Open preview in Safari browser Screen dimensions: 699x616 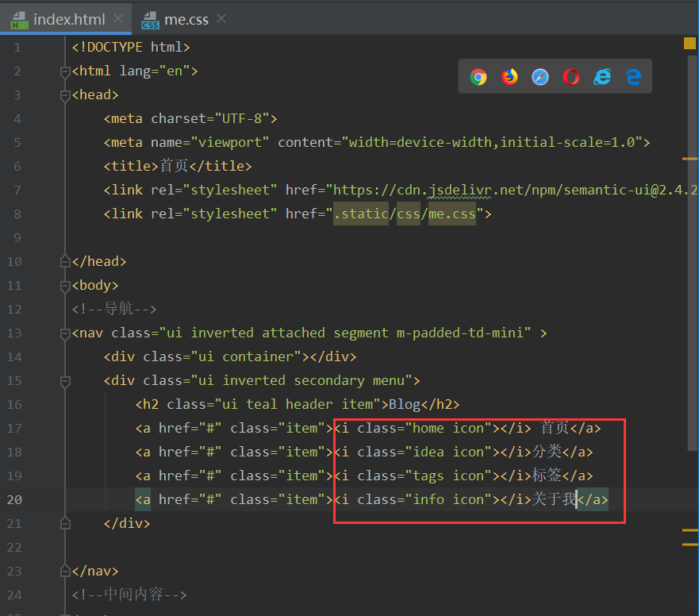[x=540, y=77]
